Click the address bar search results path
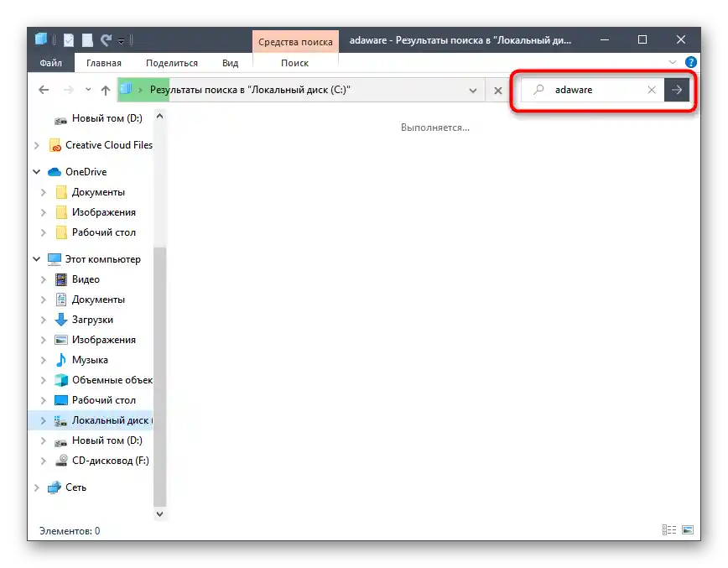Image resolution: width=728 pixels, height=568 pixels. tap(250, 90)
